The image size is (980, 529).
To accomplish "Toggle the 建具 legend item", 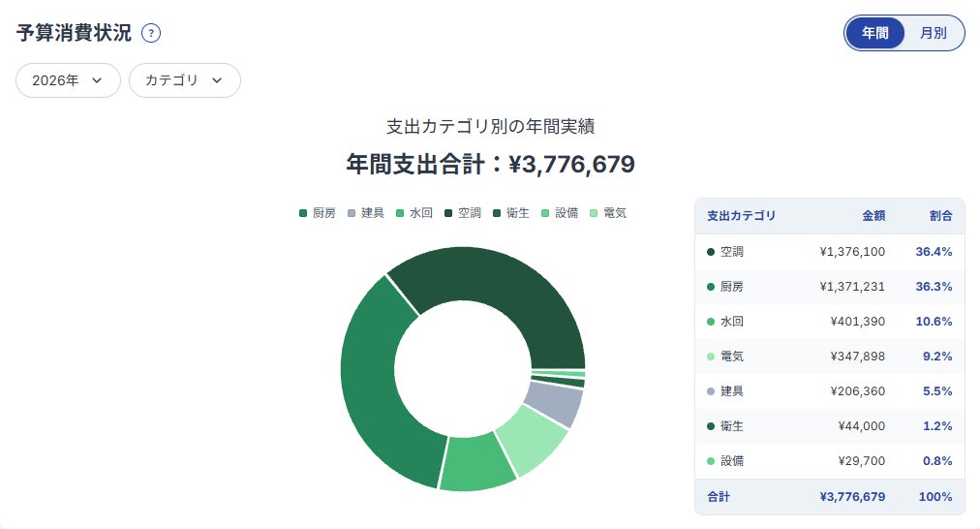I will click(366, 213).
